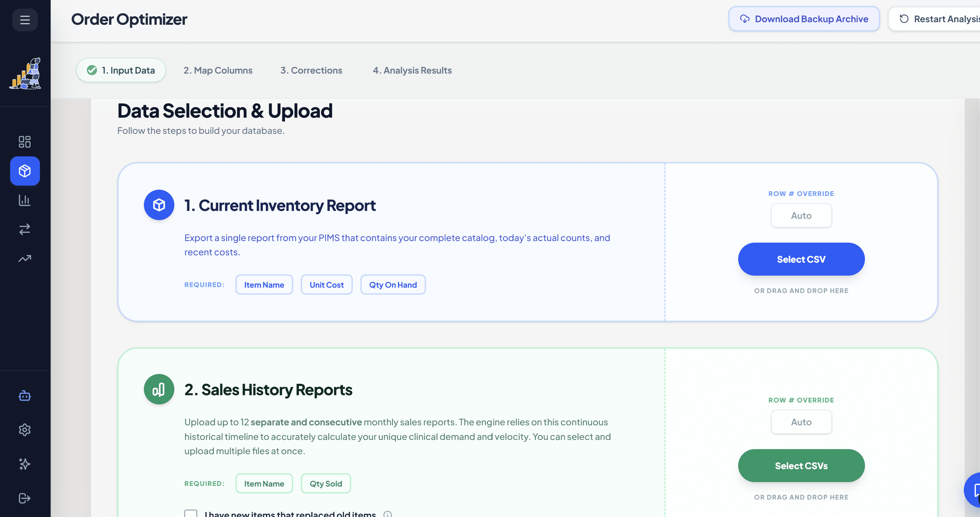The image size is (980, 517).
Task: Click the blue Current Inventory Report icon
Action: tap(159, 205)
